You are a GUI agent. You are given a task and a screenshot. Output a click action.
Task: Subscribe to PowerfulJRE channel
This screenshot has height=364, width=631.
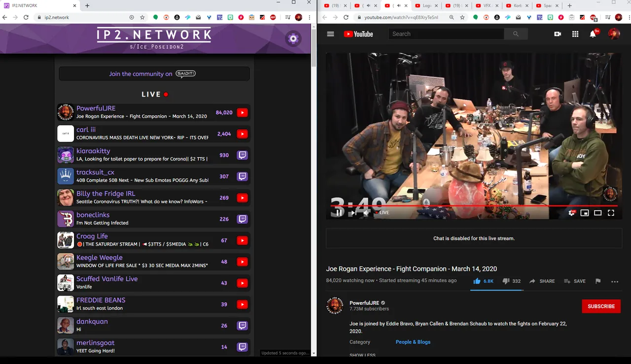[x=601, y=306]
